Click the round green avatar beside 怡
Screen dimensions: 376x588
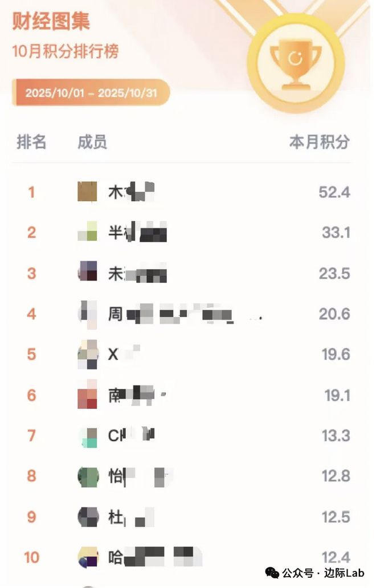tap(88, 476)
